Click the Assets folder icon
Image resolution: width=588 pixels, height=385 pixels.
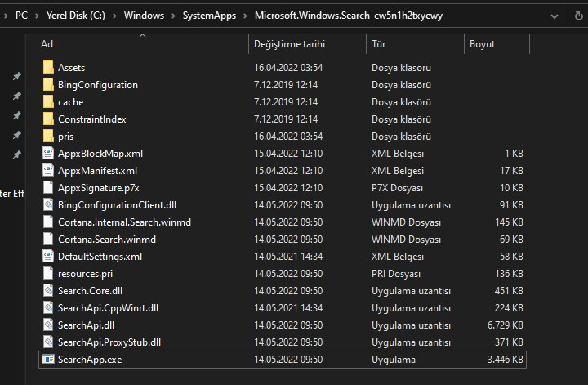click(x=47, y=68)
